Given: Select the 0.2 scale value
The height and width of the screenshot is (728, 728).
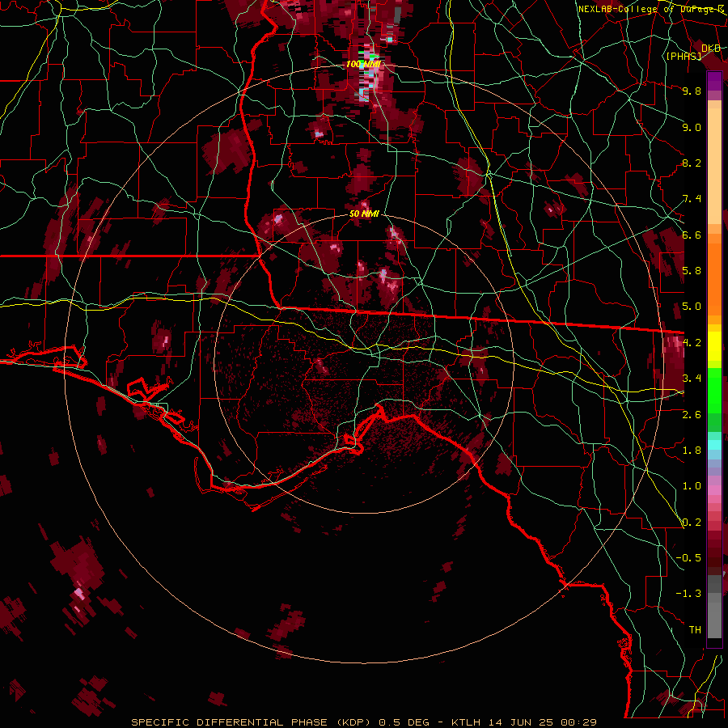Looking at the screenshot, I should [x=692, y=522].
